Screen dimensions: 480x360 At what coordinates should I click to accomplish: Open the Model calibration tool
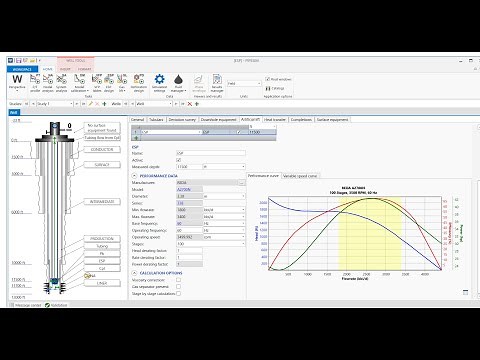point(79,83)
